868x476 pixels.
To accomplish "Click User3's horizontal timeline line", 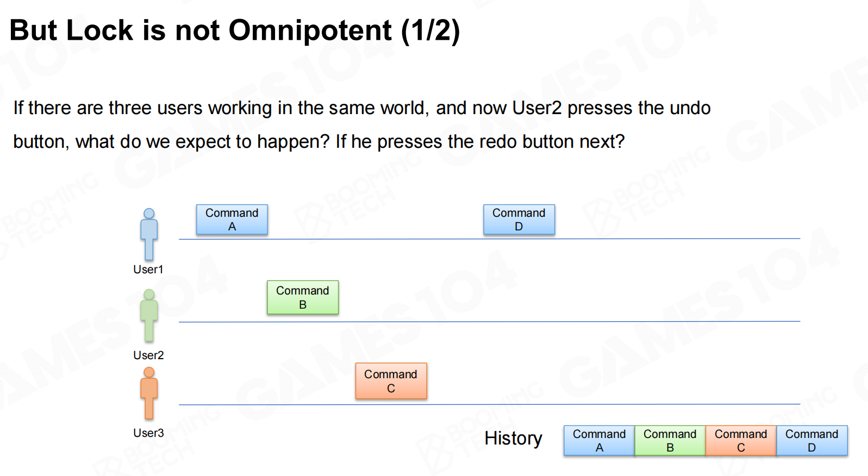I will click(x=489, y=404).
